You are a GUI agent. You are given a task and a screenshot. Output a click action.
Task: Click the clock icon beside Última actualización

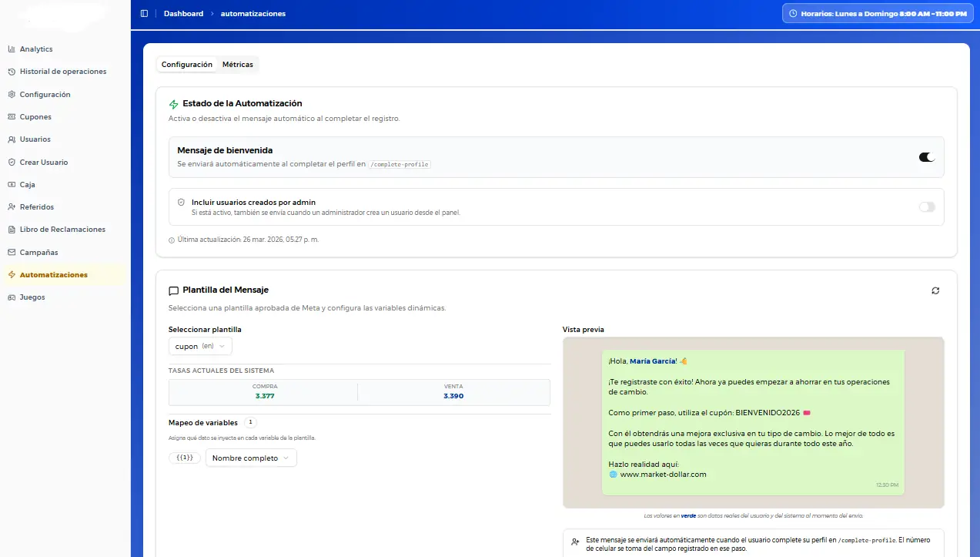pyautogui.click(x=171, y=240)
